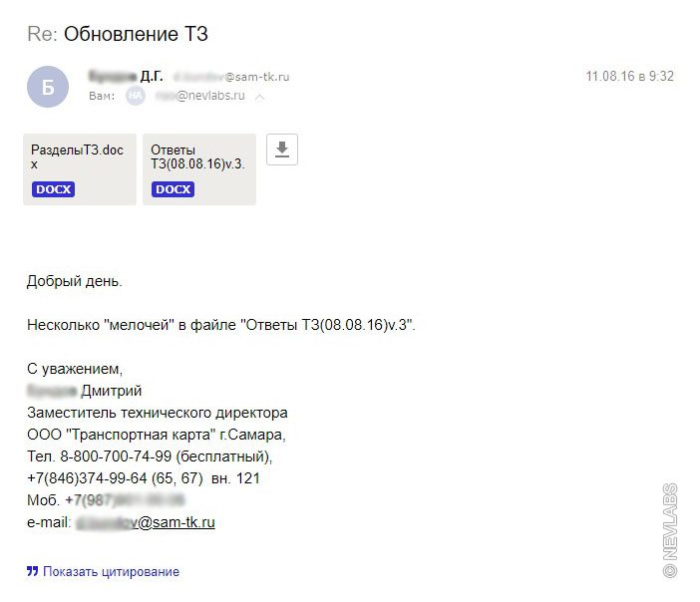Click the NEVLABS watermark at the right edge
The height and width of the screenshot is (602, 700).
pyautogui.click(x=670, y=530)
